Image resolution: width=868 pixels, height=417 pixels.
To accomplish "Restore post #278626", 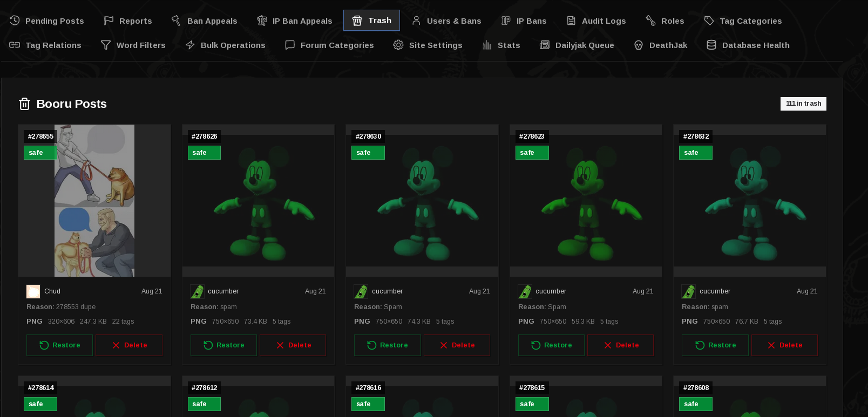I will (x=223, y=345).
